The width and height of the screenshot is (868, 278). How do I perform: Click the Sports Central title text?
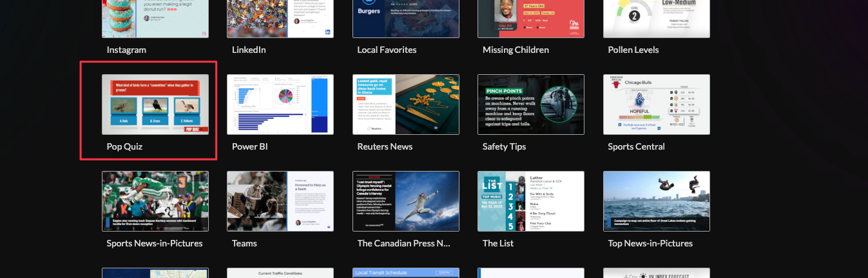(636, 146)
